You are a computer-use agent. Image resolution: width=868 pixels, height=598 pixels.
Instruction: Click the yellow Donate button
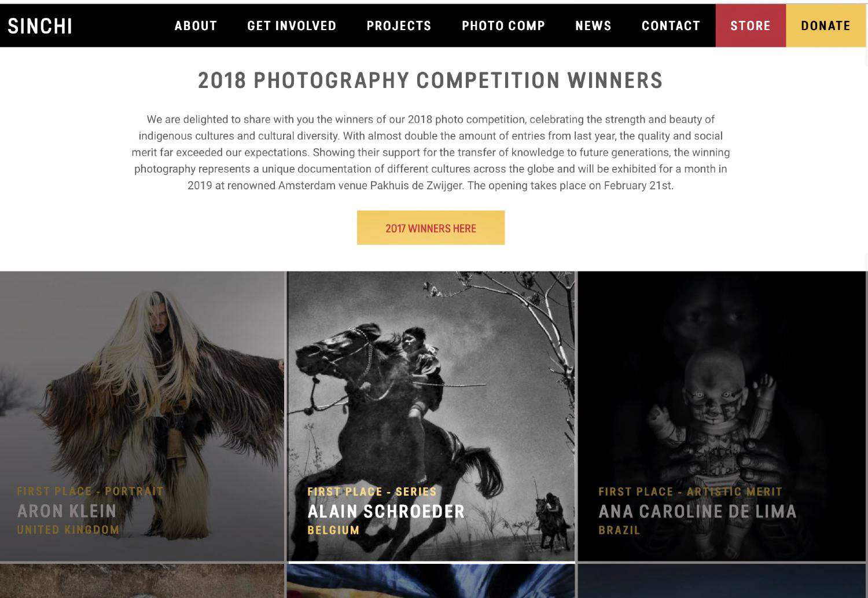pos(826,25)
